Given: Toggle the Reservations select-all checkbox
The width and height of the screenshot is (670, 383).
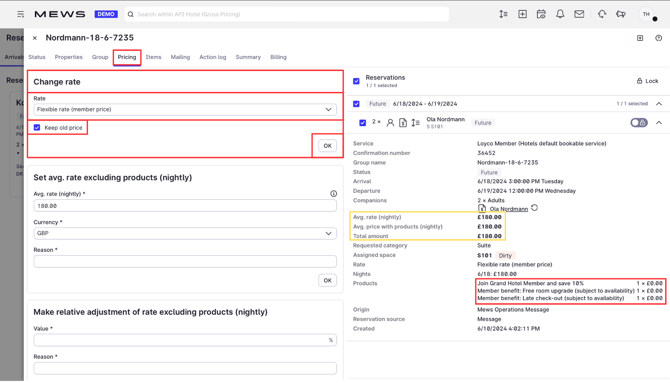Looking at the screenshot, I should [x=356, y=81].
